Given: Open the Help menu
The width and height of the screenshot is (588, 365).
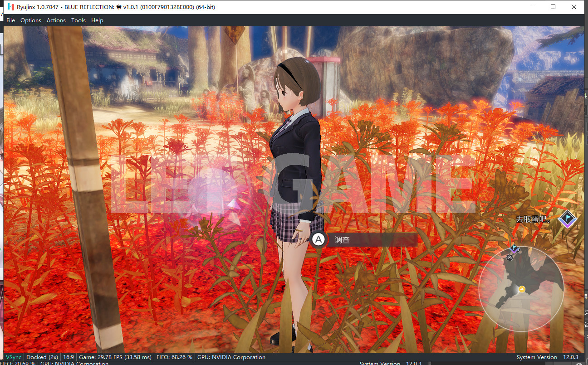Looking at the screenshot, I should (97, 20).
